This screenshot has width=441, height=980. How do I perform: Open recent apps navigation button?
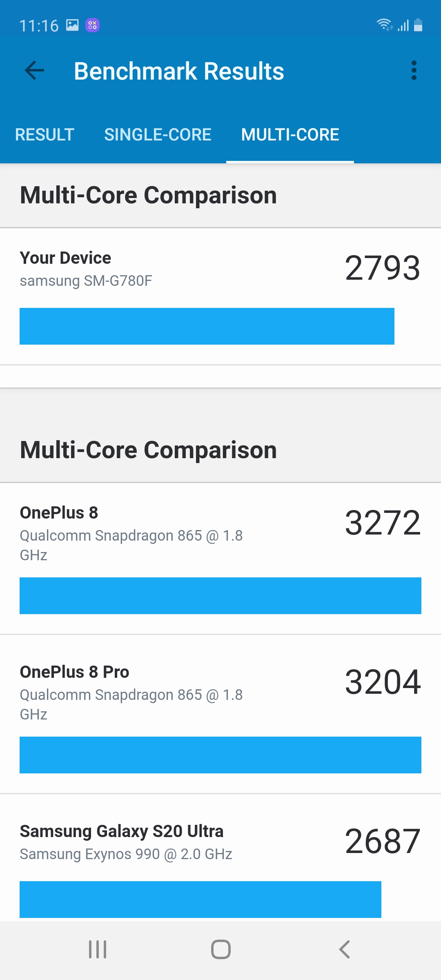click(98, 949)
